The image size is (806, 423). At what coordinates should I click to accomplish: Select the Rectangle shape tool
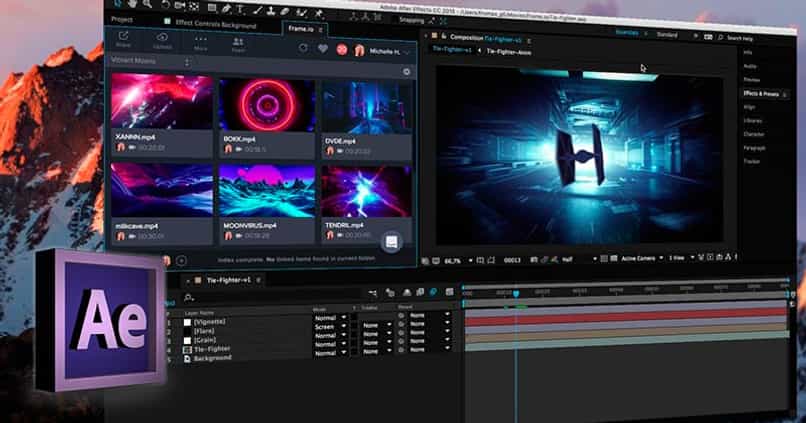212,7
